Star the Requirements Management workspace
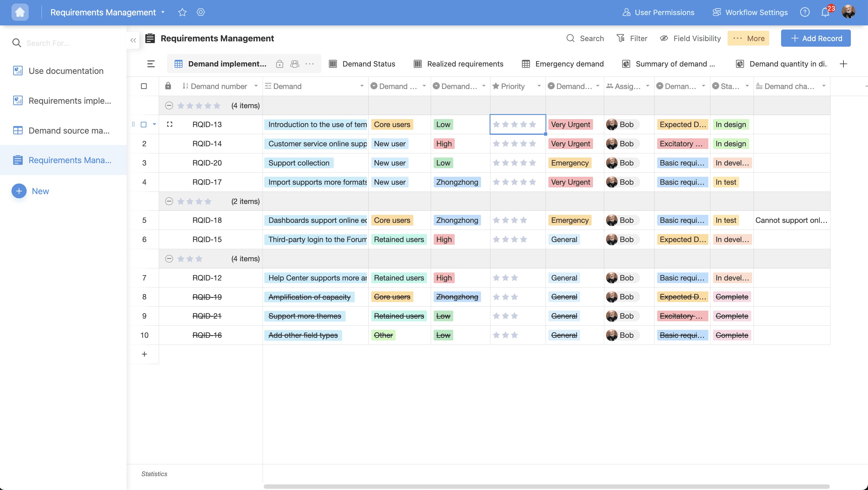 (x=182, y=12)
